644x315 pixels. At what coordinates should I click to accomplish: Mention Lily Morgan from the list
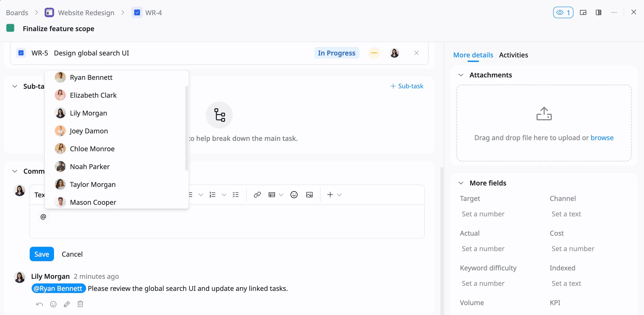[x=116, y=113]
